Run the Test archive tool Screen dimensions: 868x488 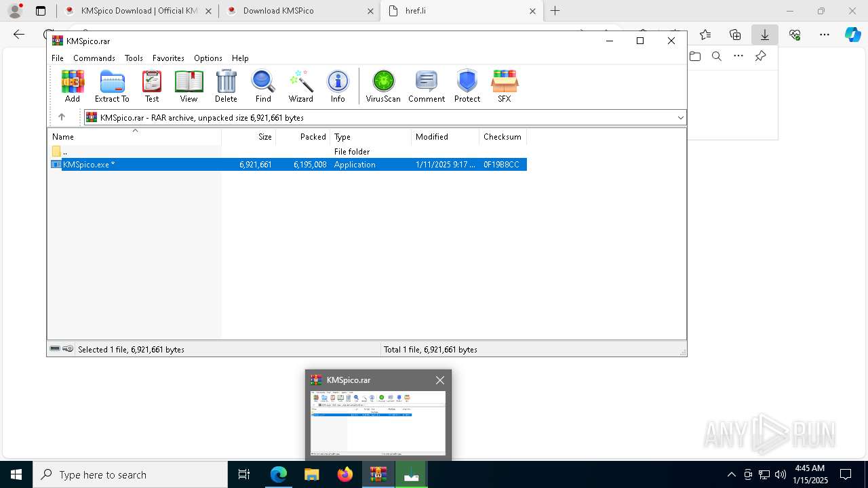click(152, 86)
